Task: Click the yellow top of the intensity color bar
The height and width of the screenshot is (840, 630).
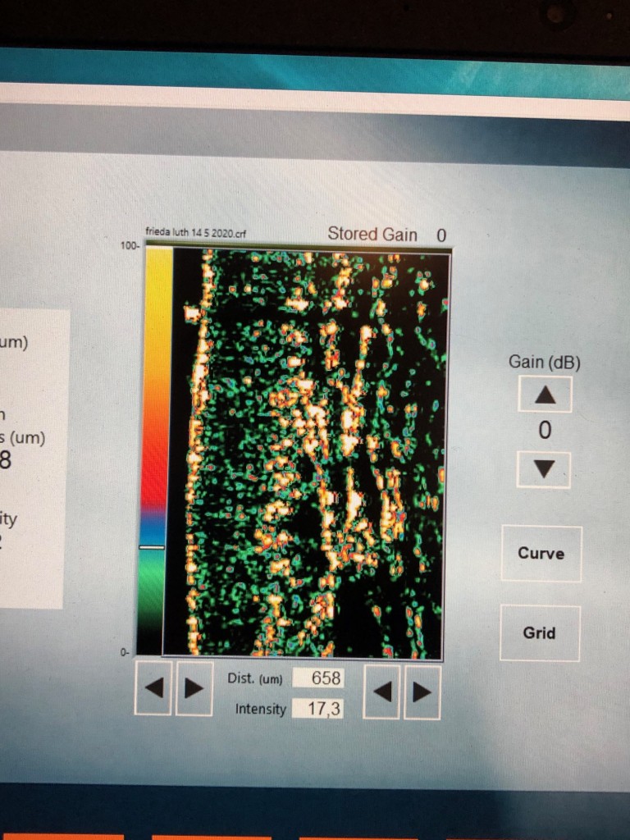Action: (x=158, y=279)
